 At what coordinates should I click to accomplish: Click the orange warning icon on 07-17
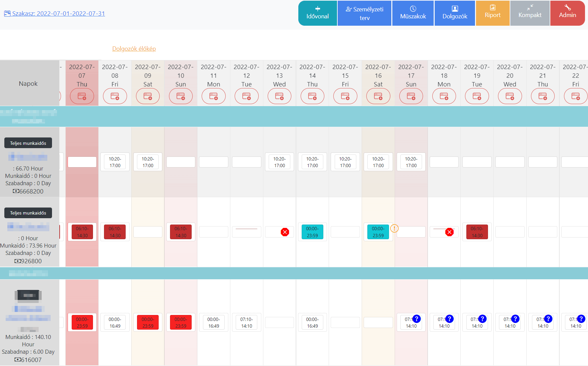click(394, 229)
